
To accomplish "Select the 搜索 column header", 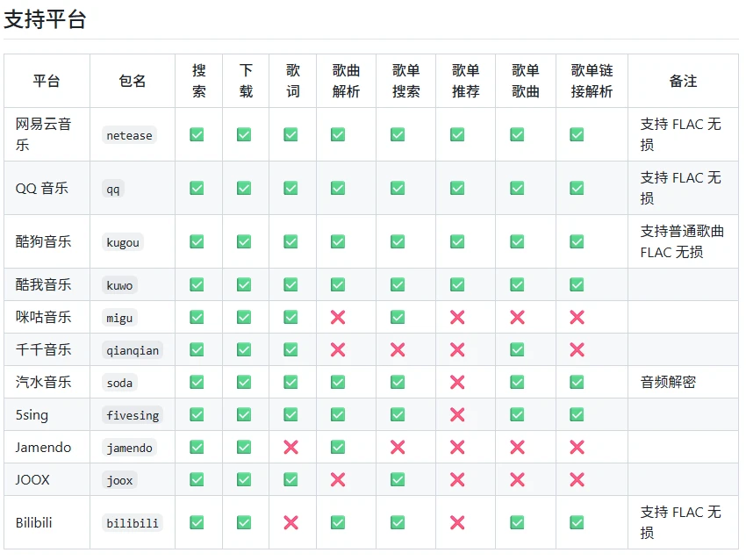I will coord(197,80).
